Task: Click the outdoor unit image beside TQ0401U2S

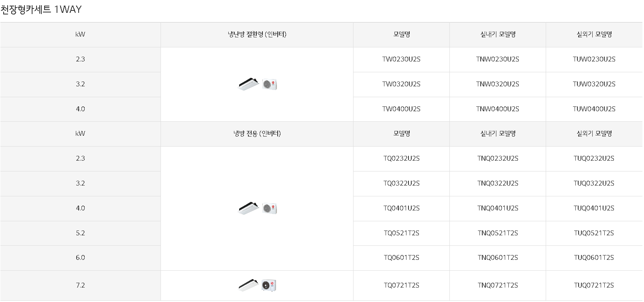Action: click(270, 208)
